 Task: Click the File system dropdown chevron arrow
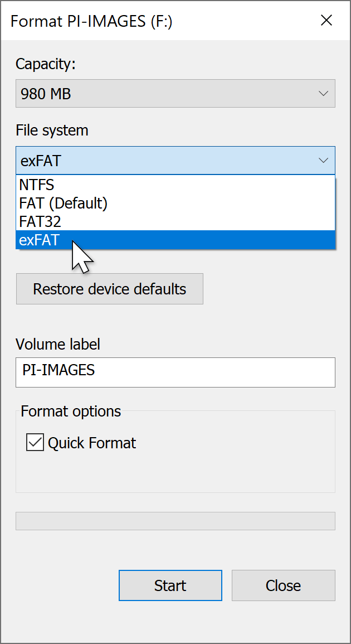click(324, 161)
